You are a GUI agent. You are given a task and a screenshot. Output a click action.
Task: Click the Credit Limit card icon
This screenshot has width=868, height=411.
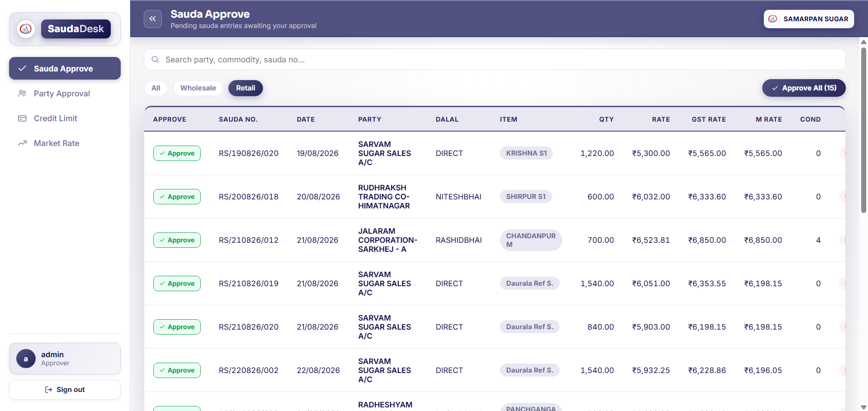[x=22, y=118]
